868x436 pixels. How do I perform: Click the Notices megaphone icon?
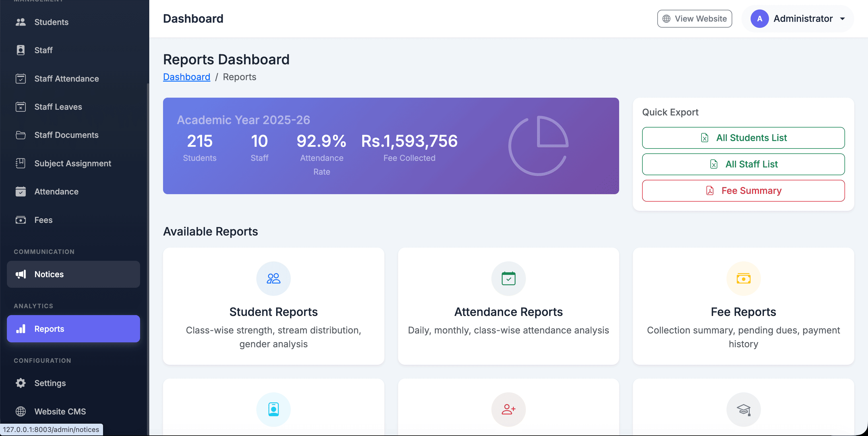21,274
